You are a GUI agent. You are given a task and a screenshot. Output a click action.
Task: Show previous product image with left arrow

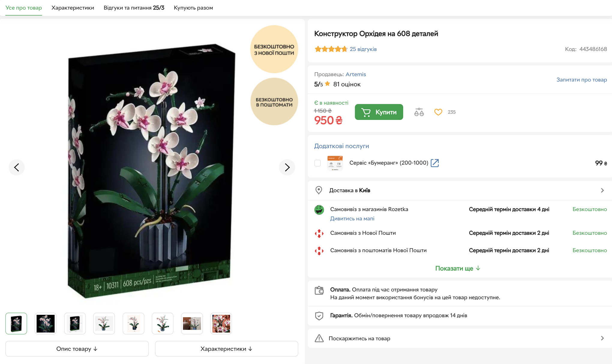(x=16, y=167)
